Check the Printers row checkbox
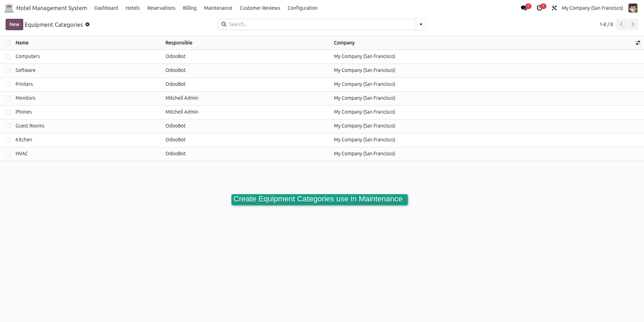The height and width of the screenshot is (322, 644). [8, 84]
